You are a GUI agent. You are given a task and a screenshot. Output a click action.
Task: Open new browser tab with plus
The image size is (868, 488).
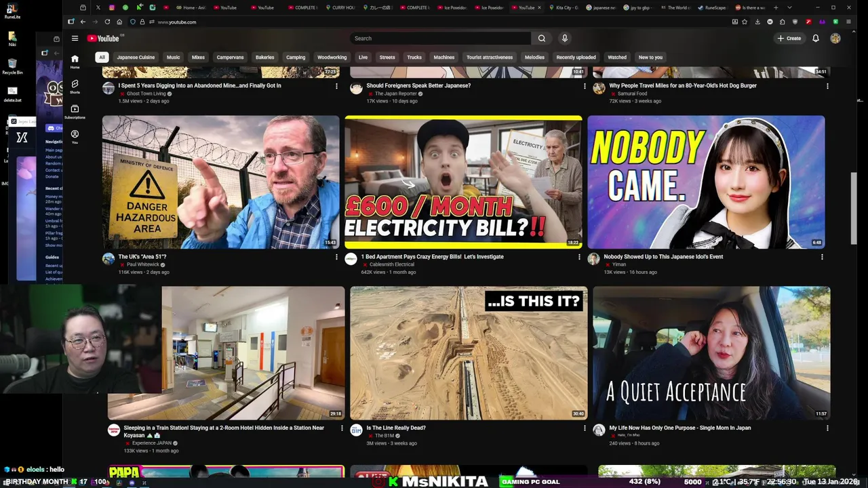[x=776, y=7]
